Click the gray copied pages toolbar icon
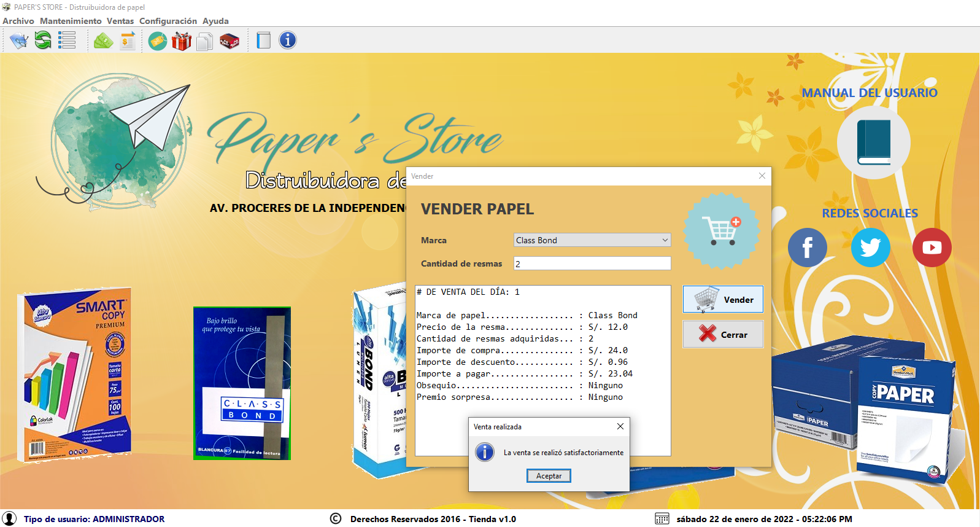Screen dimensions: 980x527 [205, 41]
